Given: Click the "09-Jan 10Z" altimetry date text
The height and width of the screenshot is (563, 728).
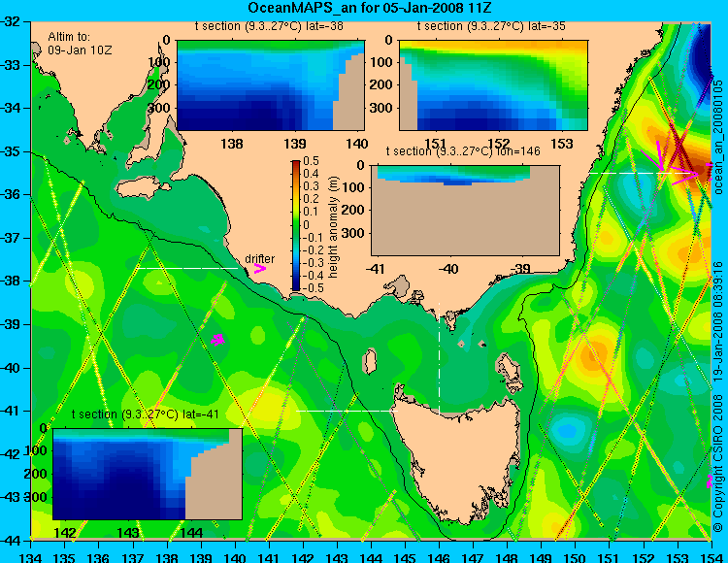Looking at the screenshot, I should pyautogui.click(x=80, y=50).
